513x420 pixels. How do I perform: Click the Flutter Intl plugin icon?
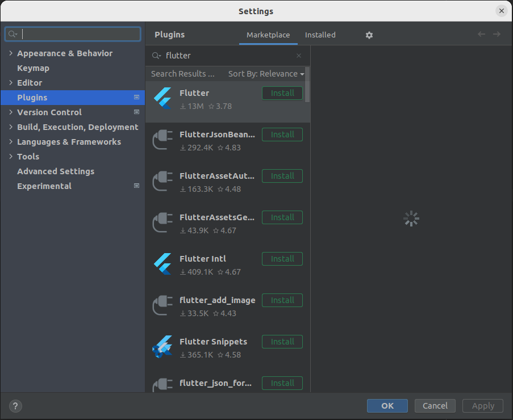pyautogui.click(x=162, y=263)
